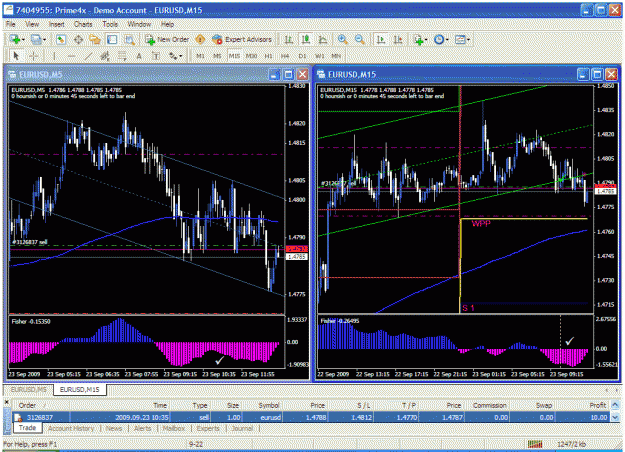Open the Data Window crosshair-circle icon
The height and width of the screenshot is (452, 625).
pos(78,39)
